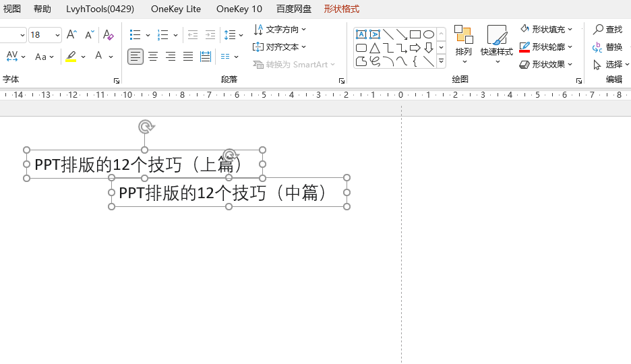Decrease the list indent level
This screenshot has width=631, height=364.
(x=193, y=35)
